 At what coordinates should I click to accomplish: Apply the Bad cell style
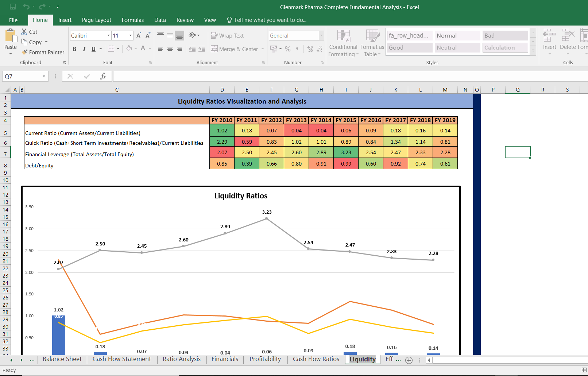(x=505, y=35)
